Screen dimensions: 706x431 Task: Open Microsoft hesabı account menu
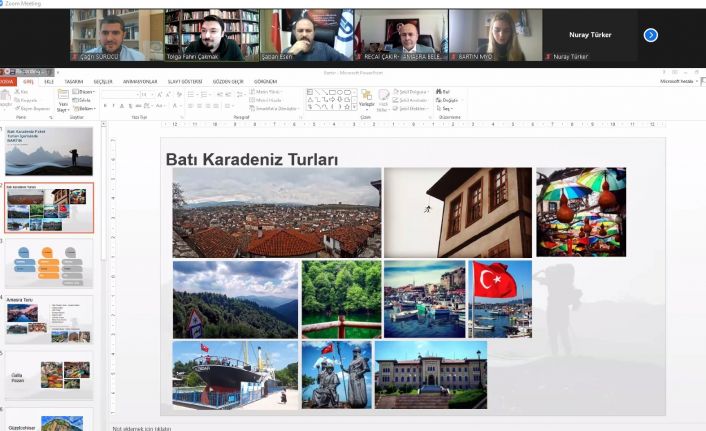679,82
